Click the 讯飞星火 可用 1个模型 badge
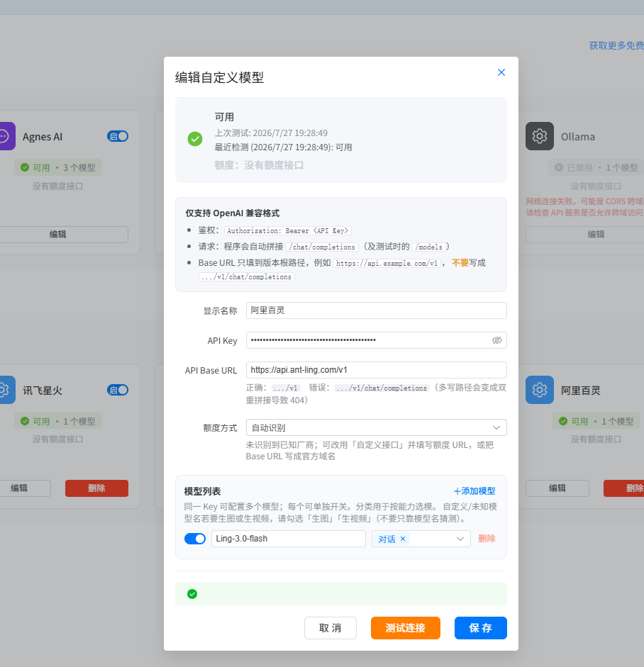Image resolution: width=644 pixels, height=667 pixels. 58,422
